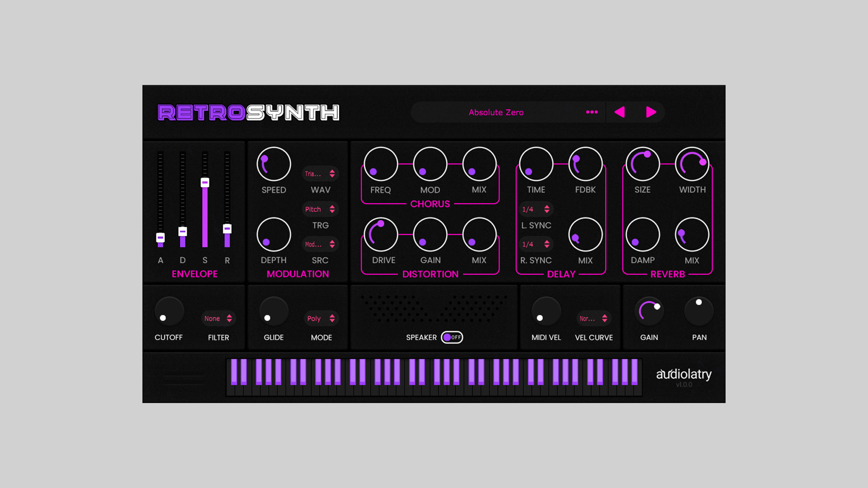
Task: Click the speaker grille display
Action: [434, 308]
